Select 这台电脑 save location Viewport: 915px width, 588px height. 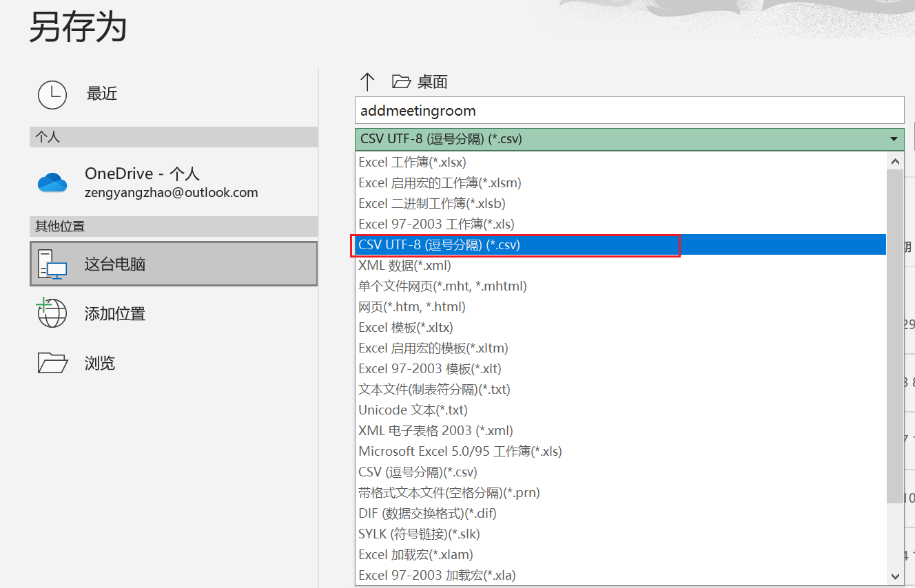coord(174,264)
